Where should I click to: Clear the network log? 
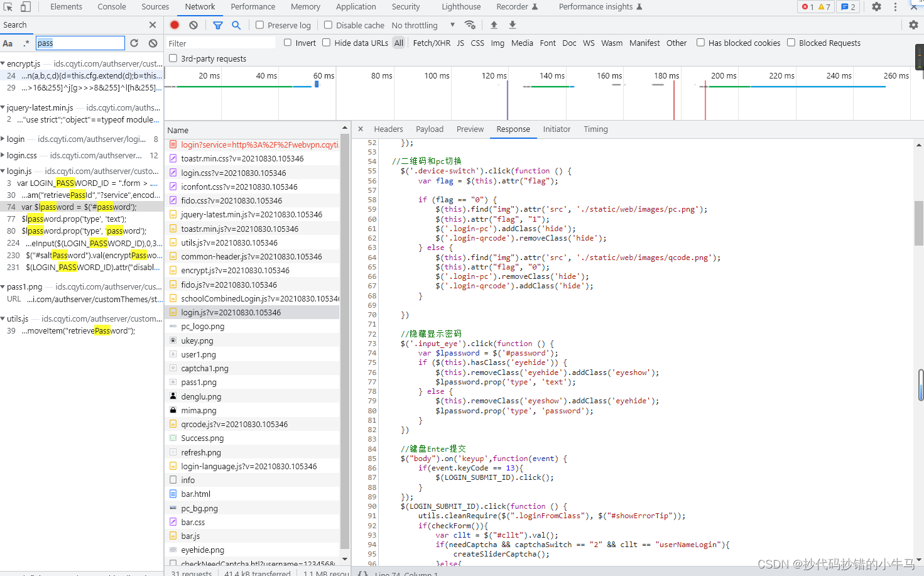pyautogui.click(x=193, y=25)
